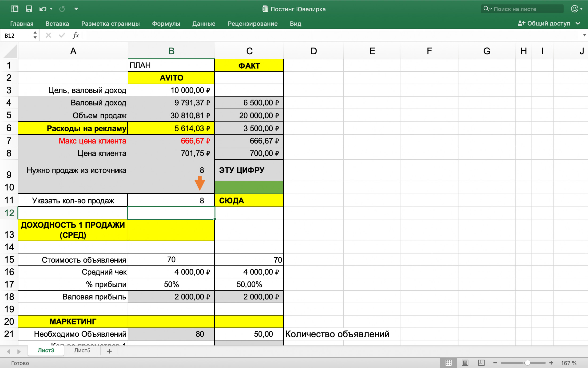Click the cell "Количество объявлений"

(337, 334)
